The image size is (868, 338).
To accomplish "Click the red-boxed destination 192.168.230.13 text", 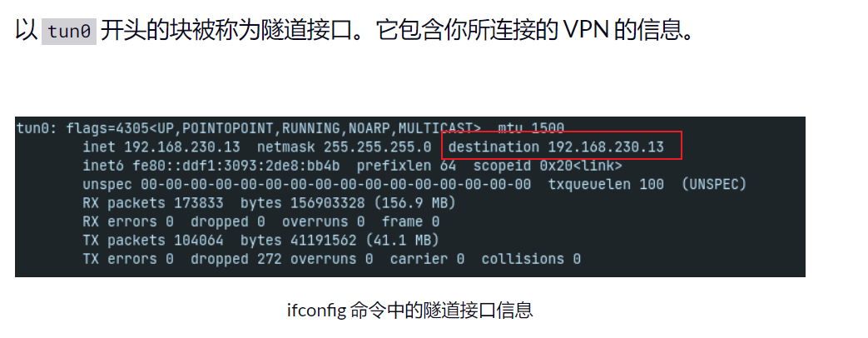I will [556, 147].
